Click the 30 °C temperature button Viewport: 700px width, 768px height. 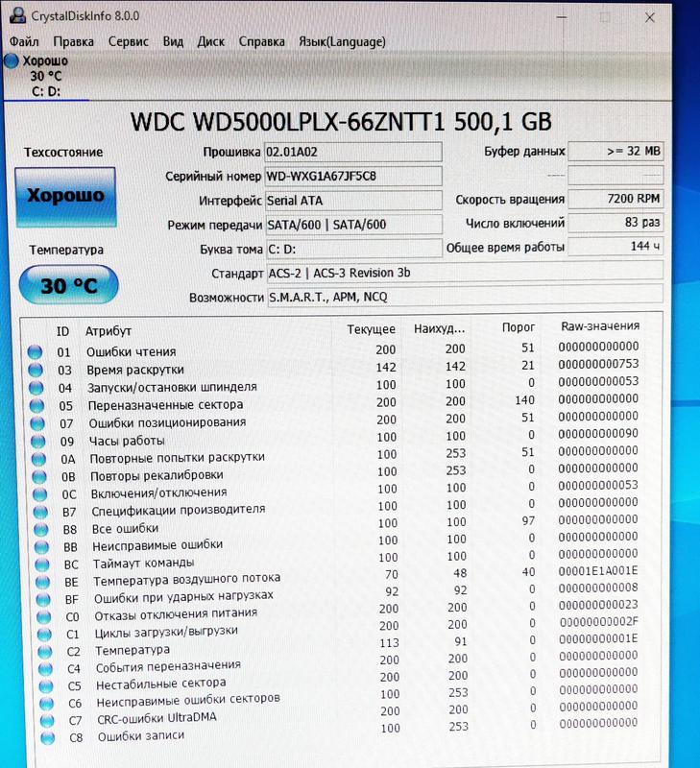pyautogui.click(x=68, y=284)
